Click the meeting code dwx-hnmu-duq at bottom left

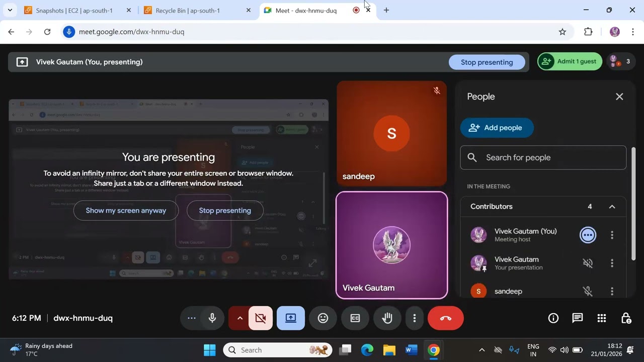(83, 318)
